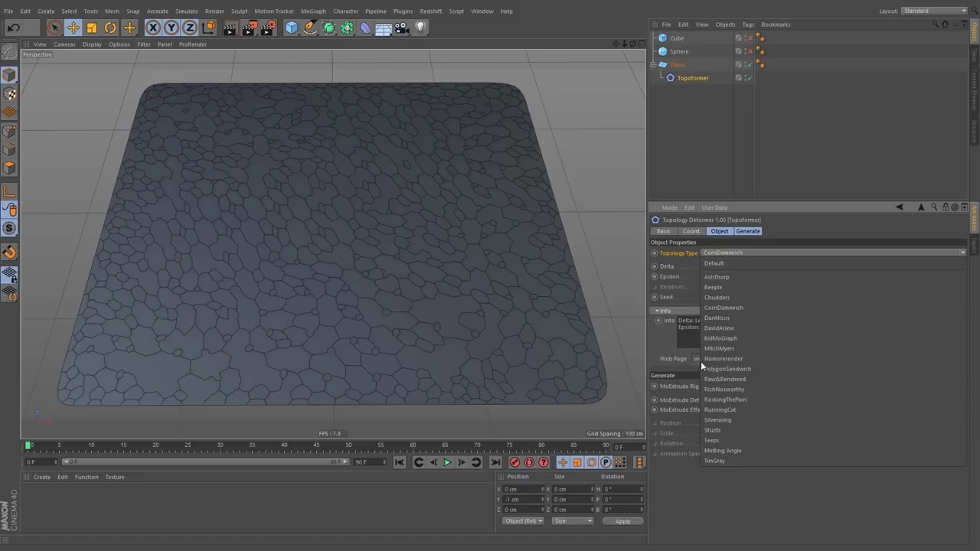Click the Render View clapperboard icon
This screenshot has height=551, width=980.
230,28
